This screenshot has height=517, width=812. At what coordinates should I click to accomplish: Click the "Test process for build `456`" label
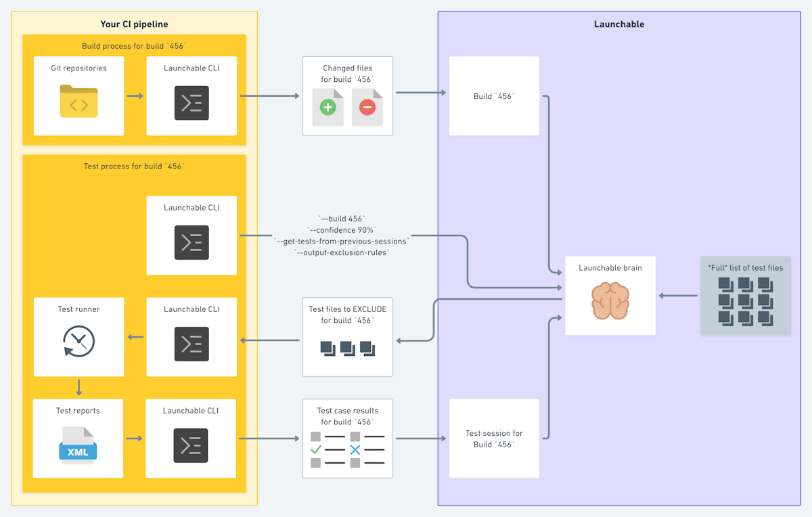tap(134, 166)
